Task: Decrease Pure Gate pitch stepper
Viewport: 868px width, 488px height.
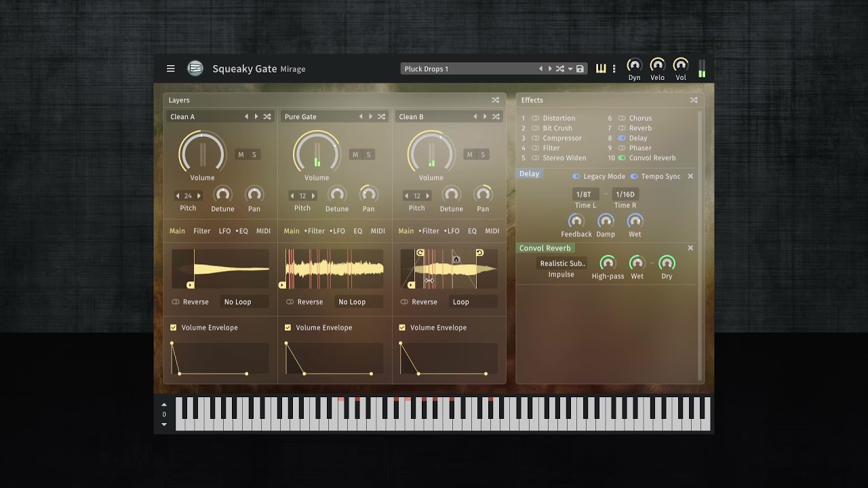Action: tap(292, 196)
